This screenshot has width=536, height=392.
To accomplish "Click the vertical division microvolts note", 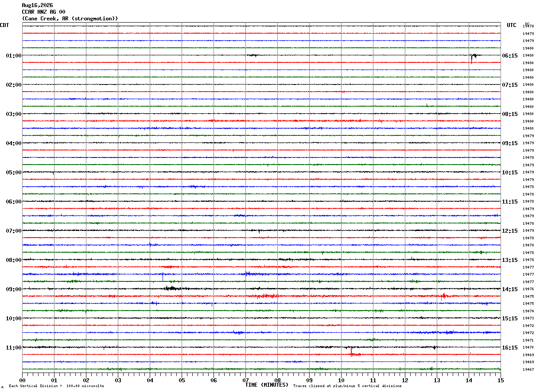I will (56, 386).
